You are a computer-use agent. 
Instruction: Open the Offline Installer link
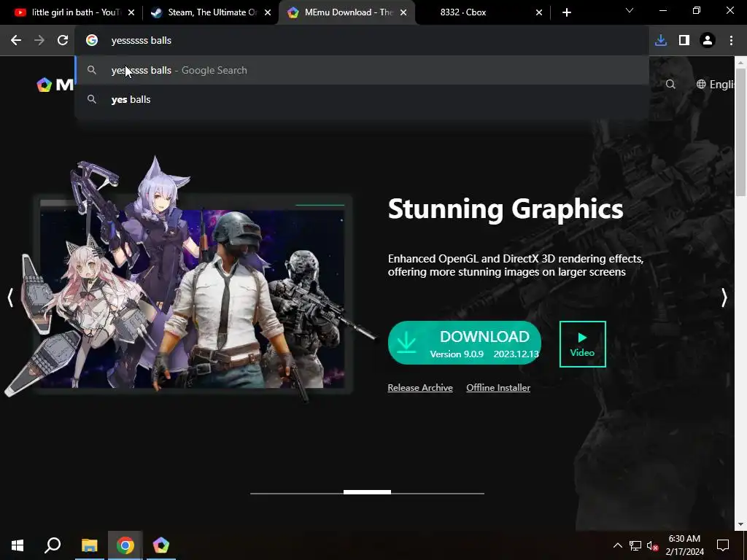498,388
